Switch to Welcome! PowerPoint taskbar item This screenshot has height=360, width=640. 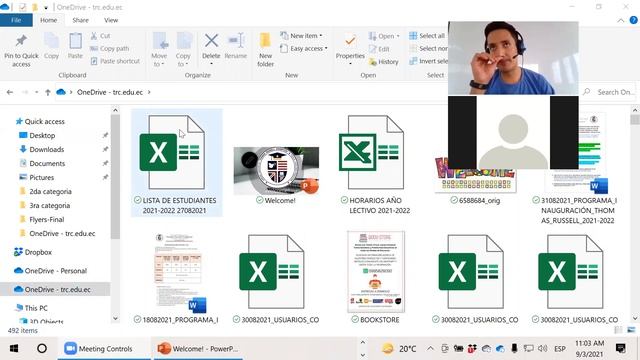click(198, 349)
